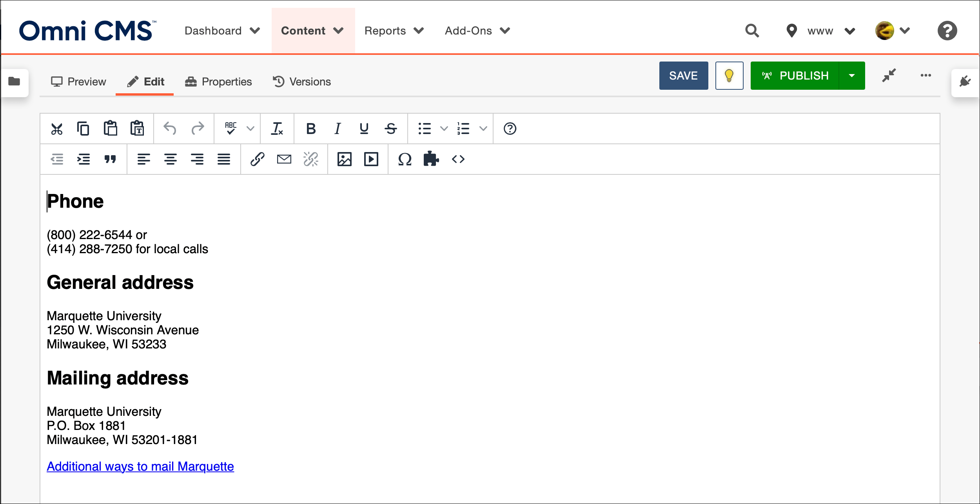Collapse the editor with arrows icon
Image resolution: width=980 pixels, height=504 pixels.
coord(889,75)
